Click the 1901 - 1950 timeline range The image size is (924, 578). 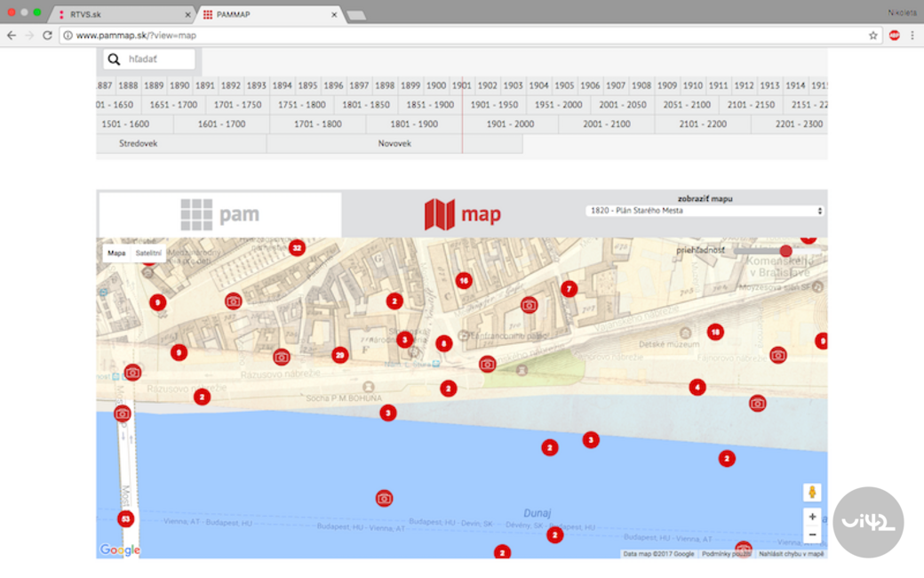pos(494,105)
